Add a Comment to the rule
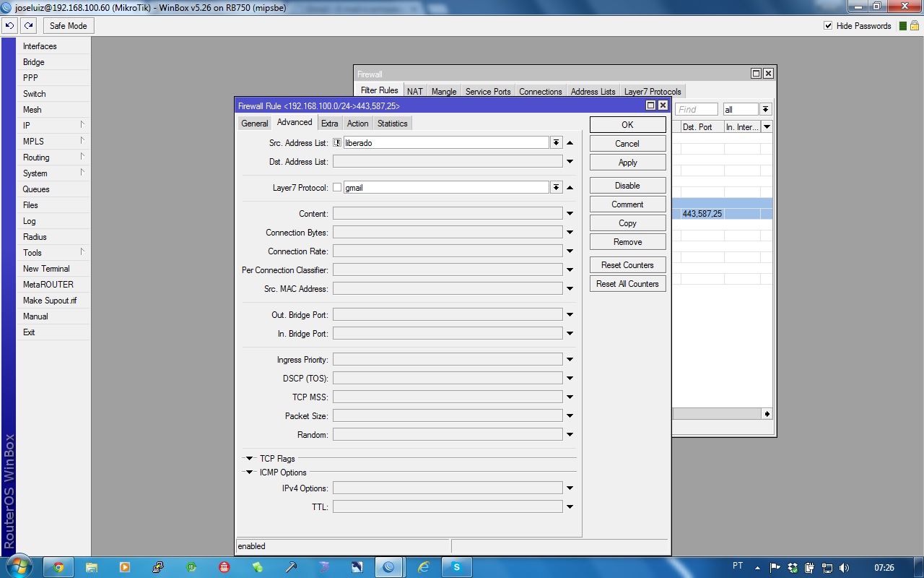924x578 pixels. (627, 204)
